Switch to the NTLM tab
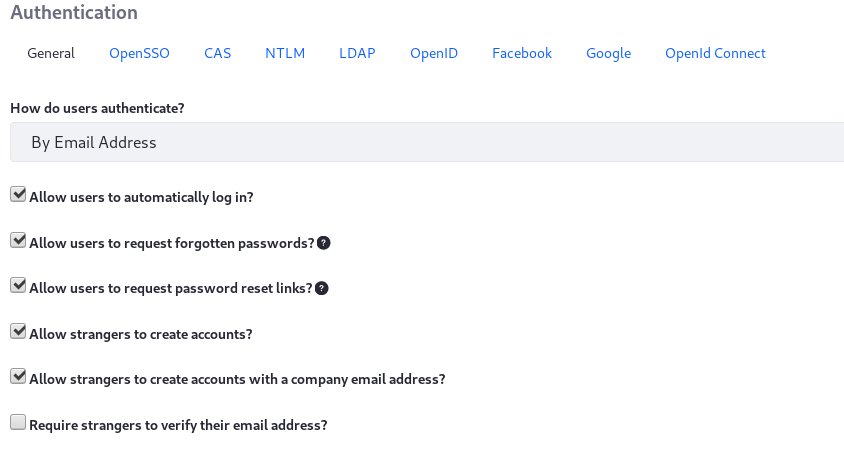Viewport: 844px width, 453px height. [x=285, y=53]
